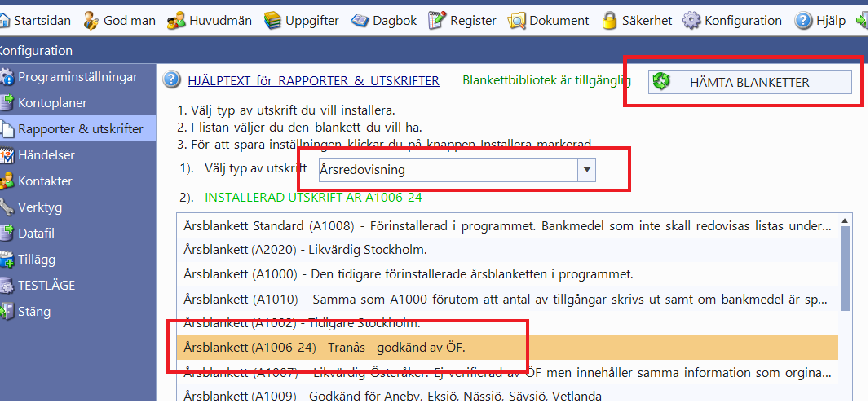Open the Dagbok menu
Viewport: 868px width, 401px height.
click(395, 21)
